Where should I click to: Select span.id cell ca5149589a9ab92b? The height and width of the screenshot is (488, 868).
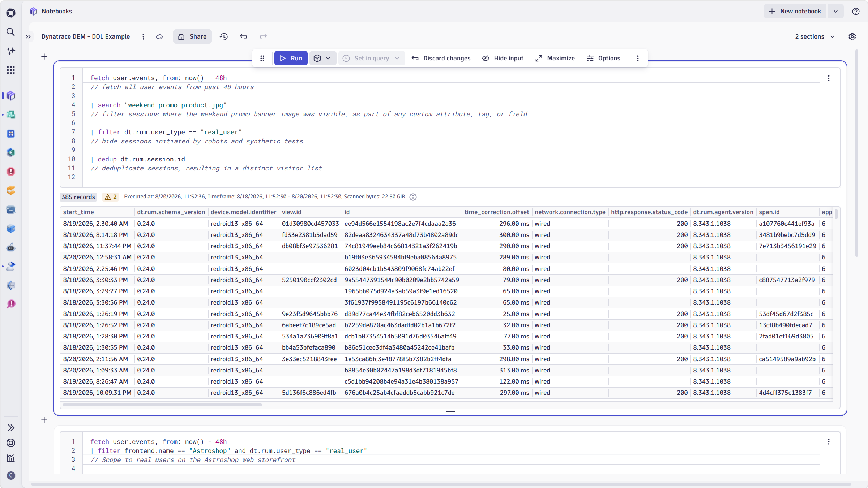pyautogui.click(x=787, y=359)
